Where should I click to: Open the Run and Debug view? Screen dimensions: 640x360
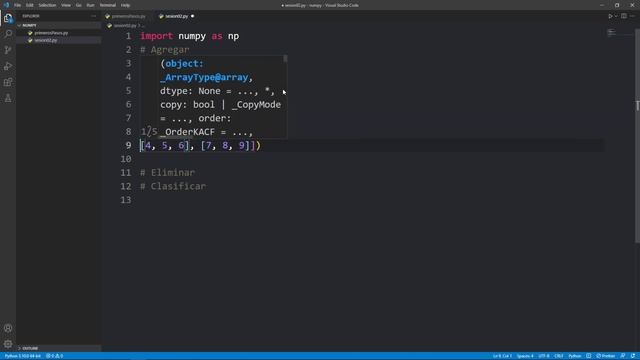click(x=8, y=66)
